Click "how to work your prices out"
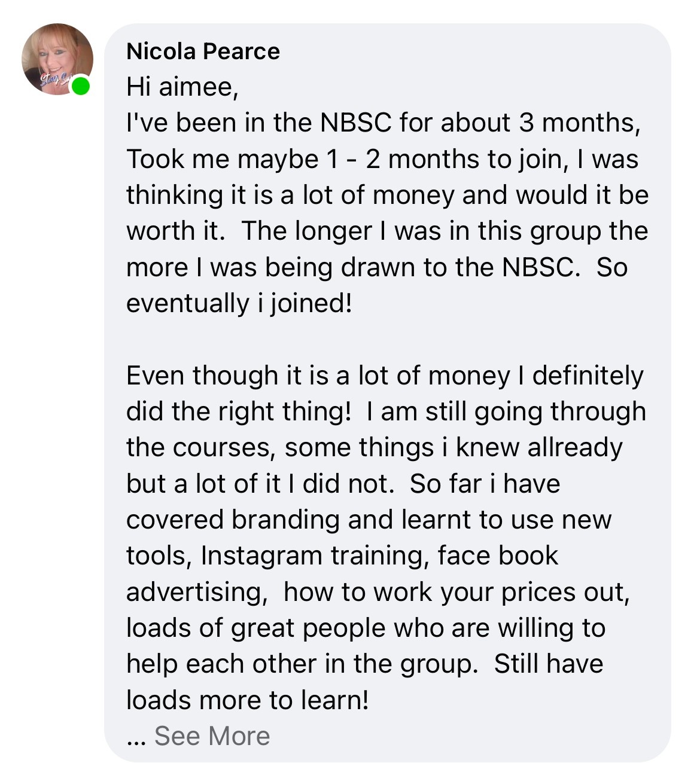 456,592
